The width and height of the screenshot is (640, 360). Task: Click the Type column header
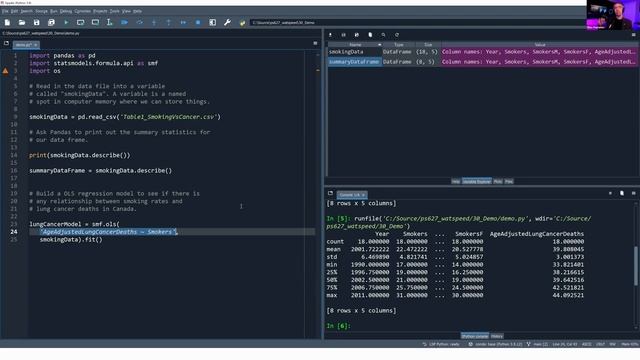[398, 44]
